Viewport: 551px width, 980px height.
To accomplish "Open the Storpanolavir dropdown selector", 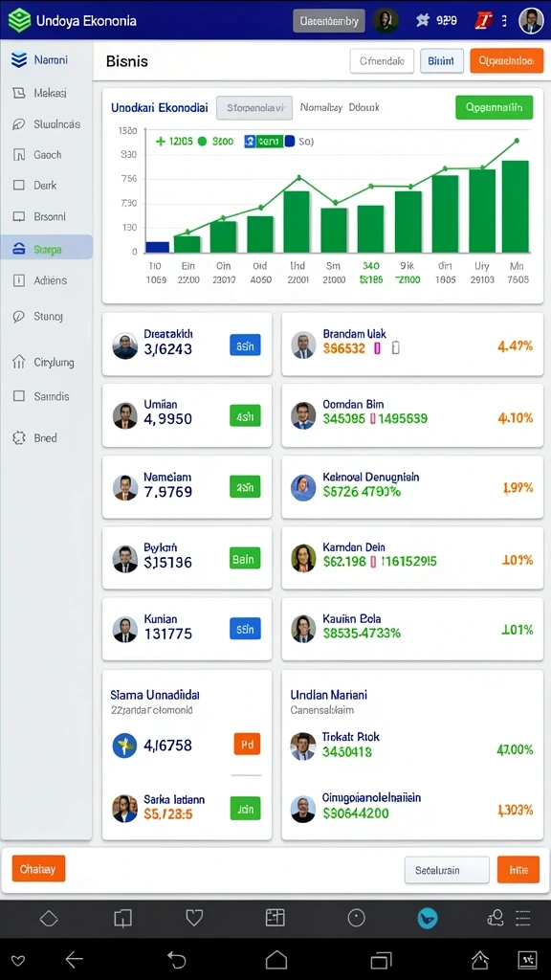I will pos(254,107).
